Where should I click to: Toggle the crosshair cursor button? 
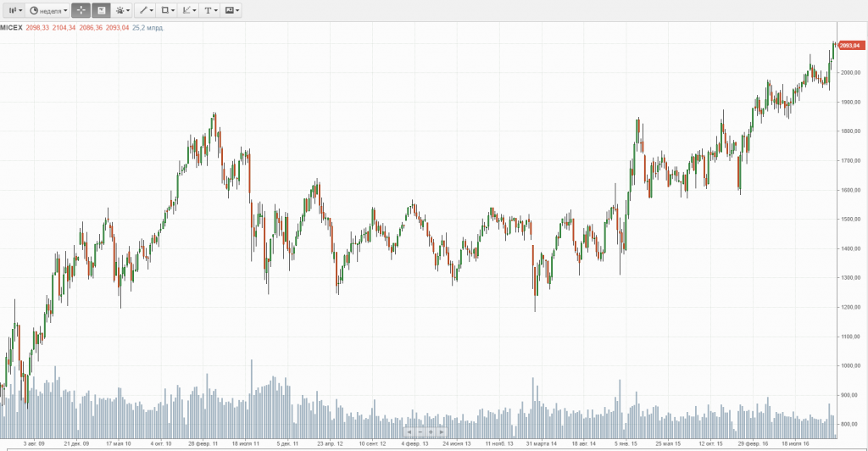coord(81,11)
